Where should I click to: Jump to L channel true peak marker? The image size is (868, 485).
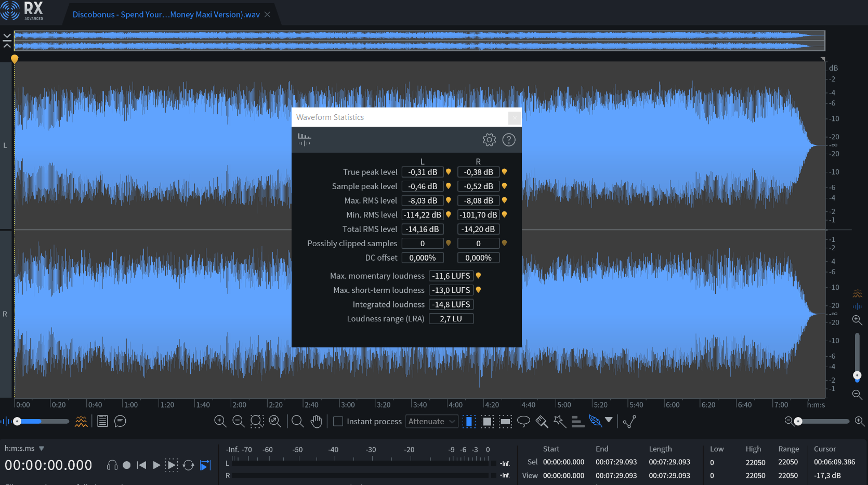tap(449, 172)
